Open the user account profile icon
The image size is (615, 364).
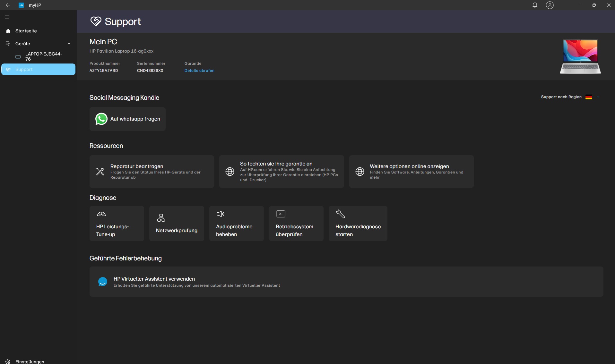(x=550, y=5)
